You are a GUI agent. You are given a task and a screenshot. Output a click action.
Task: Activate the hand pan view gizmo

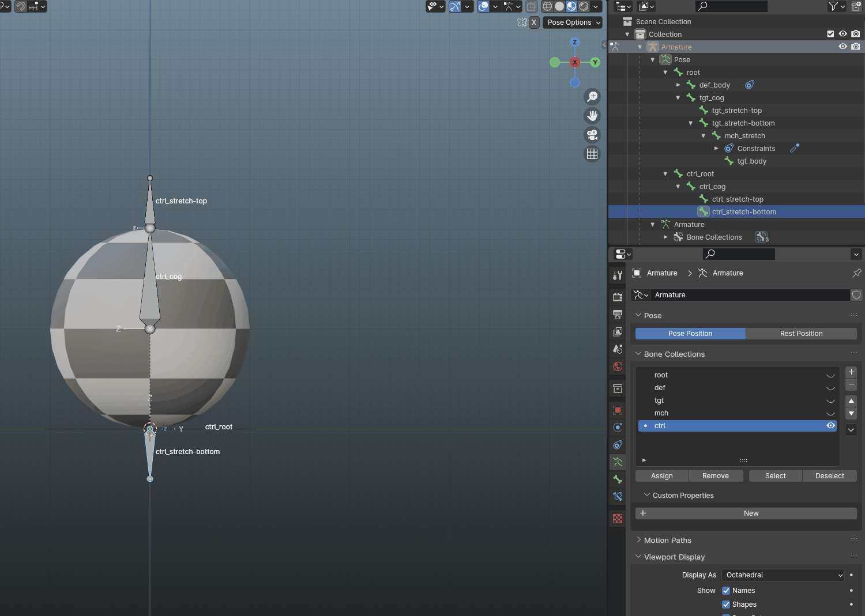click(x=592, y=116)
